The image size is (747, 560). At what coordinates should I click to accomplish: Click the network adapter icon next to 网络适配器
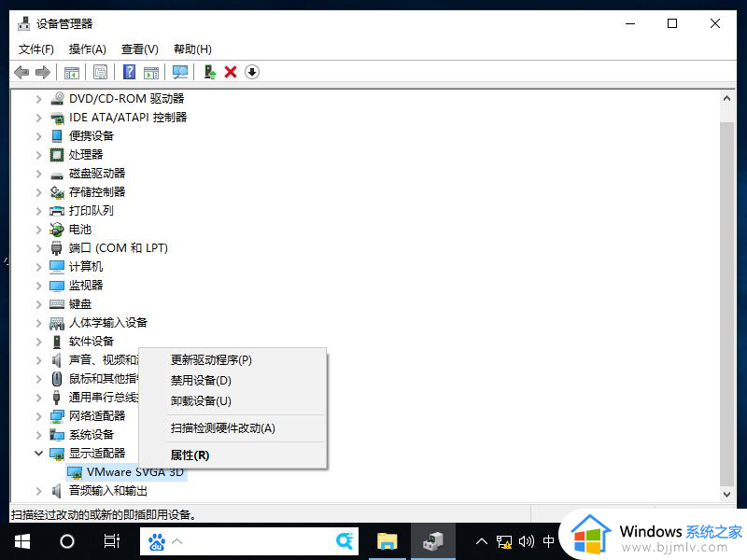tap(57, 416)
